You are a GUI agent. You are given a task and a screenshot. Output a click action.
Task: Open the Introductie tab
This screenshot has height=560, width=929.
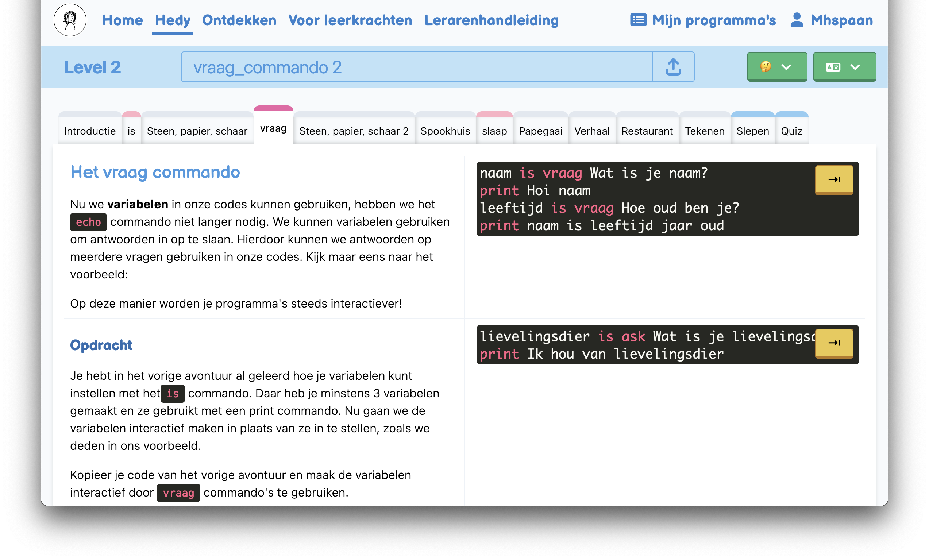(x=90, y=131)
